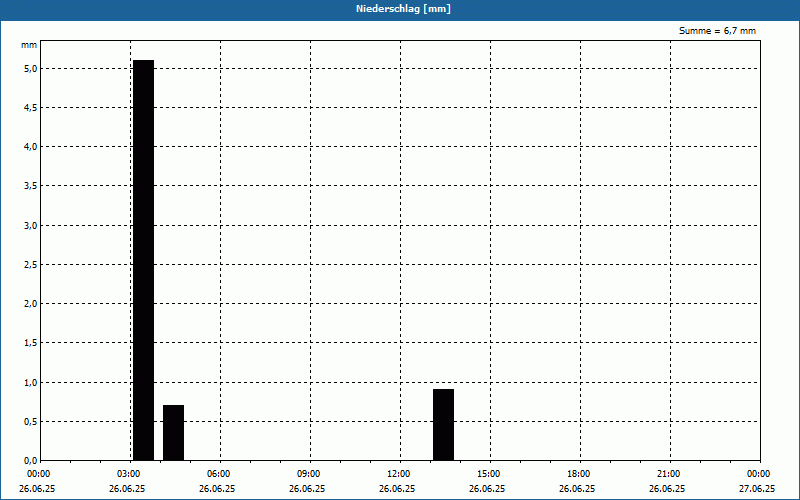Click the 21:00 time axis label

click(667, 474)
